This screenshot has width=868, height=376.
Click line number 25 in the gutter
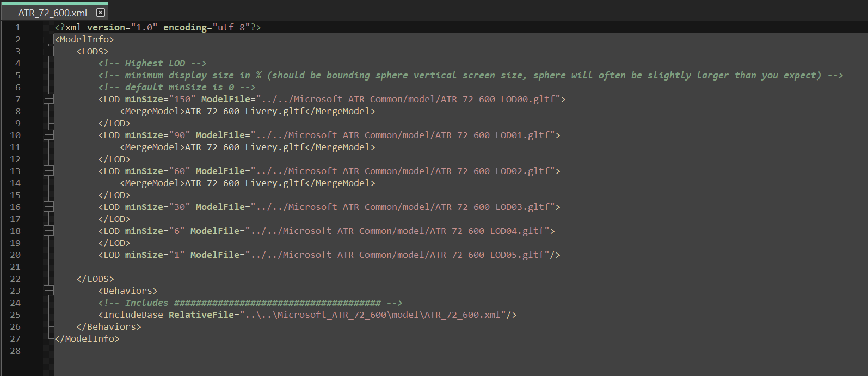15,315
